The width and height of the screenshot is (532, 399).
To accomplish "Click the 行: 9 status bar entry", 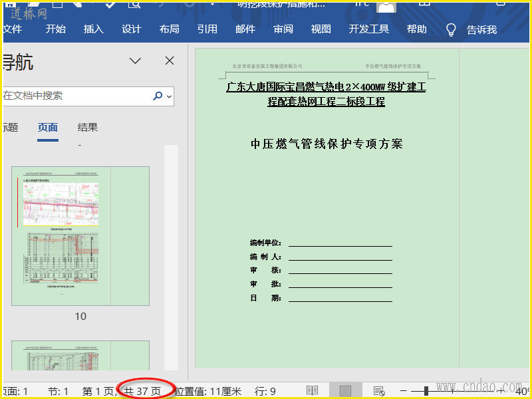I will [x=265, y=392].
